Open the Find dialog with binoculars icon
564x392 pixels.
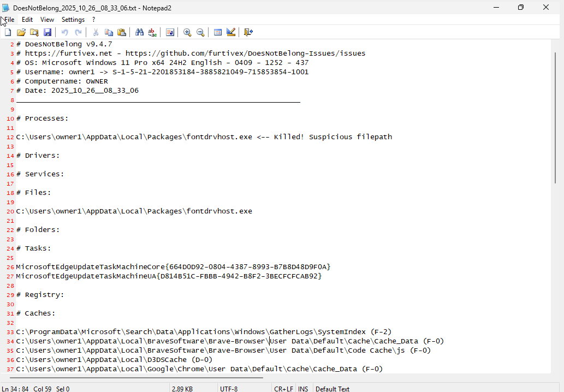point(139,32)
